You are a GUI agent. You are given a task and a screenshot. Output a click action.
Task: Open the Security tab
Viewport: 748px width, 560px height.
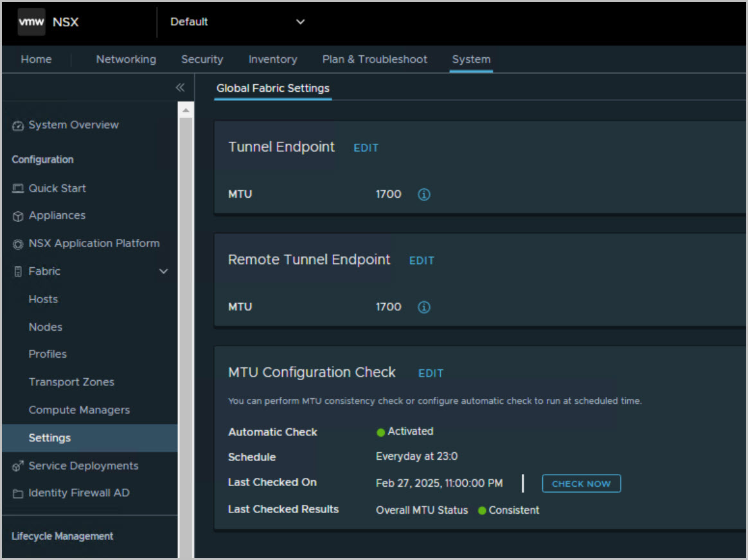202,59
